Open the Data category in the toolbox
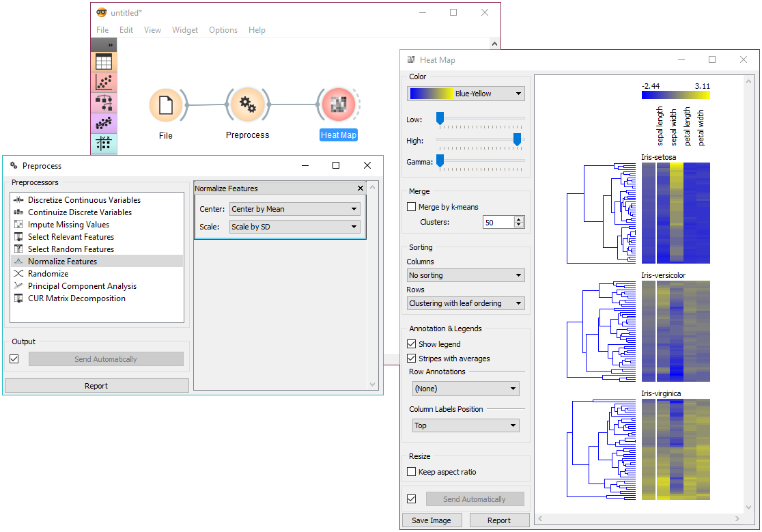The image size is (762, 532). click(x=104, y=61)
